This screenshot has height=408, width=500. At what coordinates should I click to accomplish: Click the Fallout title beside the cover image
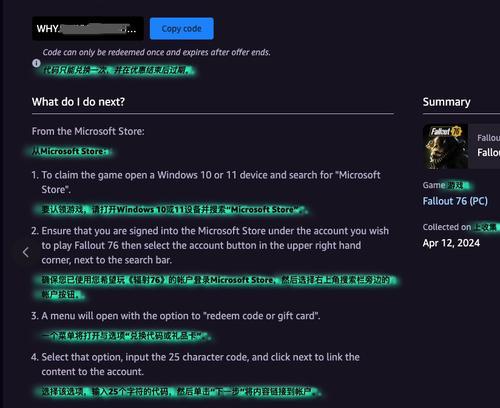pyautogui.click(x=488, y=152)
